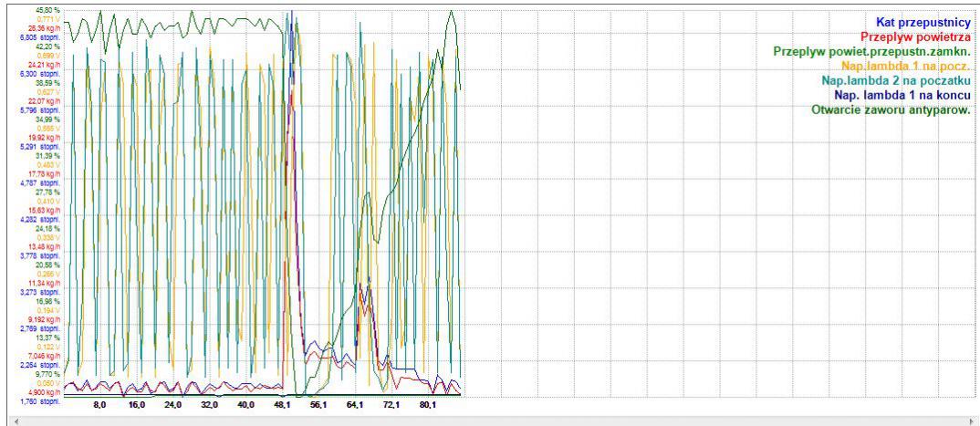Select legend entry 'Nap.lambda 1 na pocz.'
The width and height of the screenshot is (980, 426).
pos(905,66)
